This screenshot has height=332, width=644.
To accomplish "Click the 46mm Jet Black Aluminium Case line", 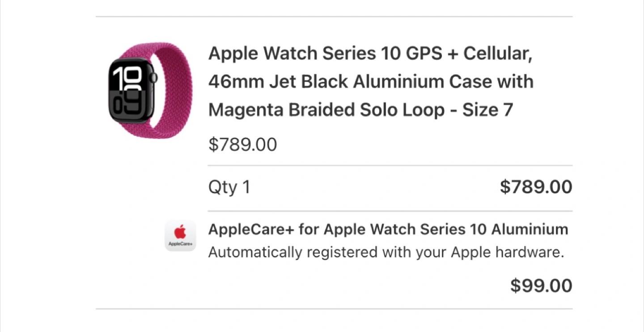I will tap(370, 82).
